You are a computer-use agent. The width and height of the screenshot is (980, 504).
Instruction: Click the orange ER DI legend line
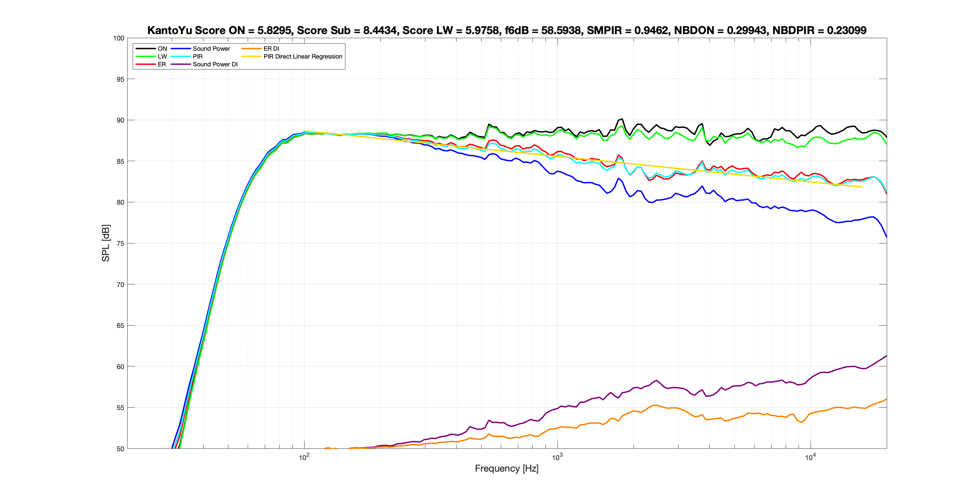[x=251, y=49]
